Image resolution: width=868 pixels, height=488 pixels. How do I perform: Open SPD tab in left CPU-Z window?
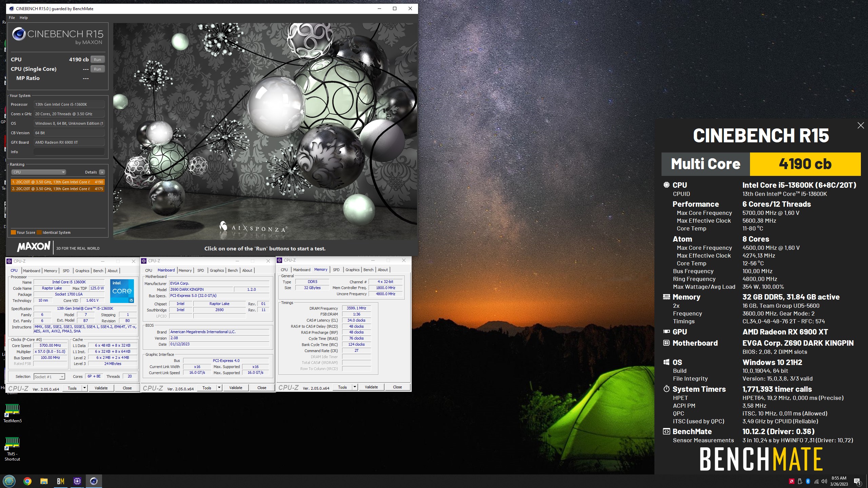(x=66, y=271)
